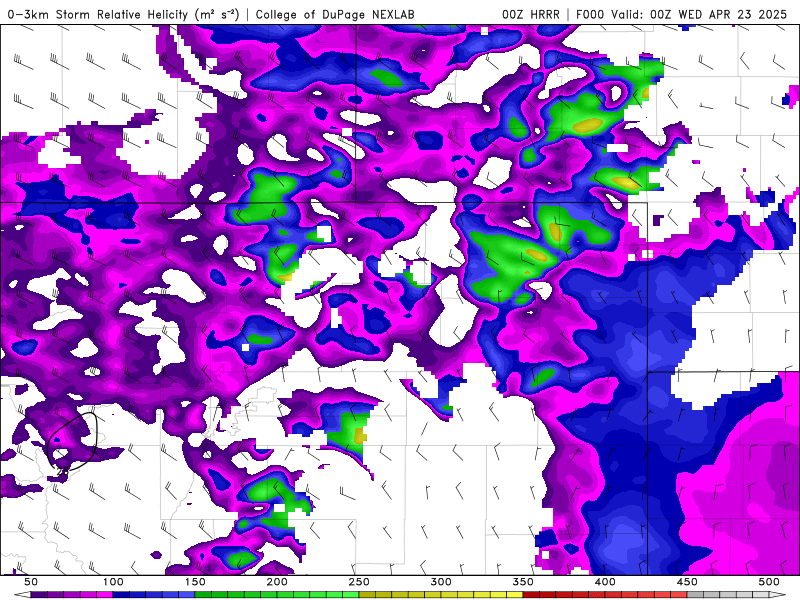Click the 250 value on the color scale

pos(359,582)
